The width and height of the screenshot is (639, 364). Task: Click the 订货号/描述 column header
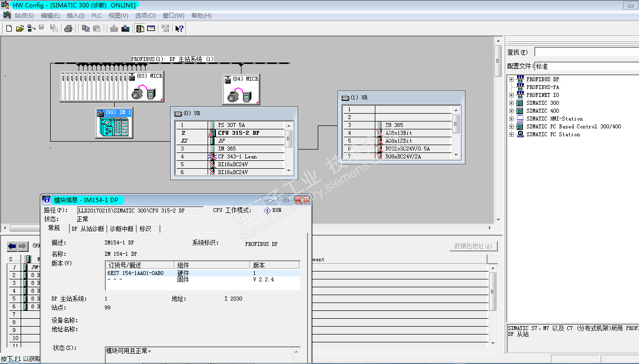pyautogui.click(x=140, y=265)
